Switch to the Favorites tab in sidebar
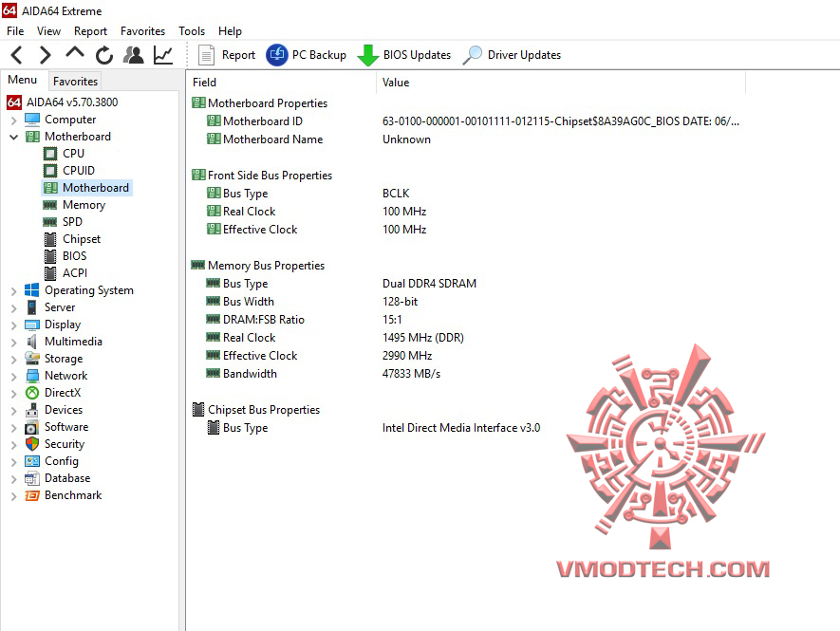This screenshot has height=631, width=840. pyautogui.click(x=76, y=82)
